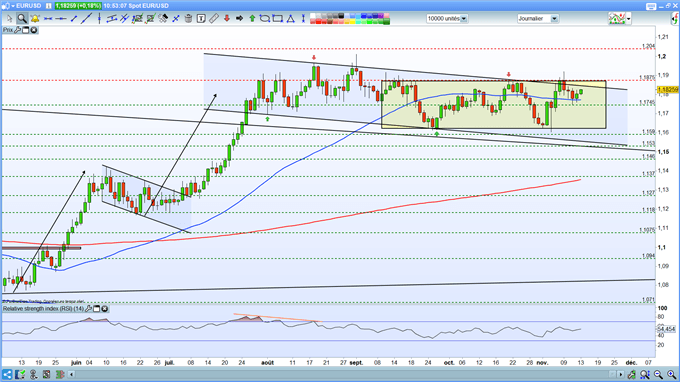Click Relative strength index (RSI) (14) label
This screenshot has height=382, width=680.
click(43, 309)
